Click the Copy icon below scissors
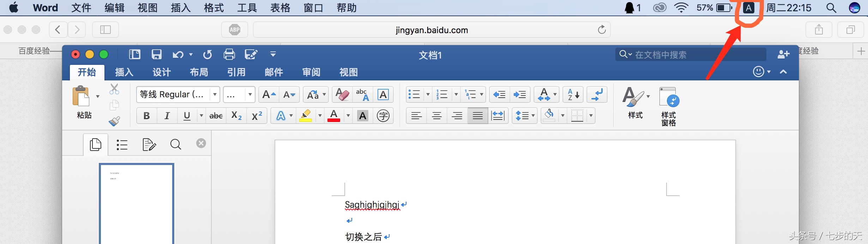The width and height of the screenshot is (868, 244). click(114, 105)
